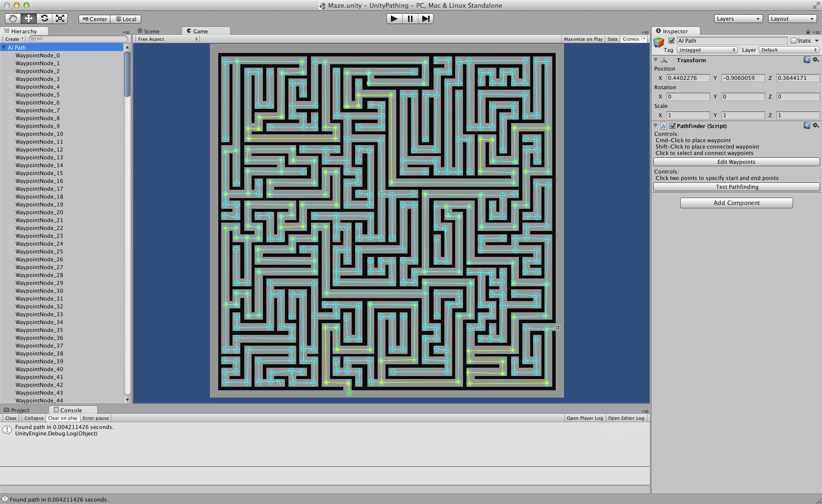Click the Inspector lock icon
The width and height of the screenshot is (822, 504).
[808, 32]
